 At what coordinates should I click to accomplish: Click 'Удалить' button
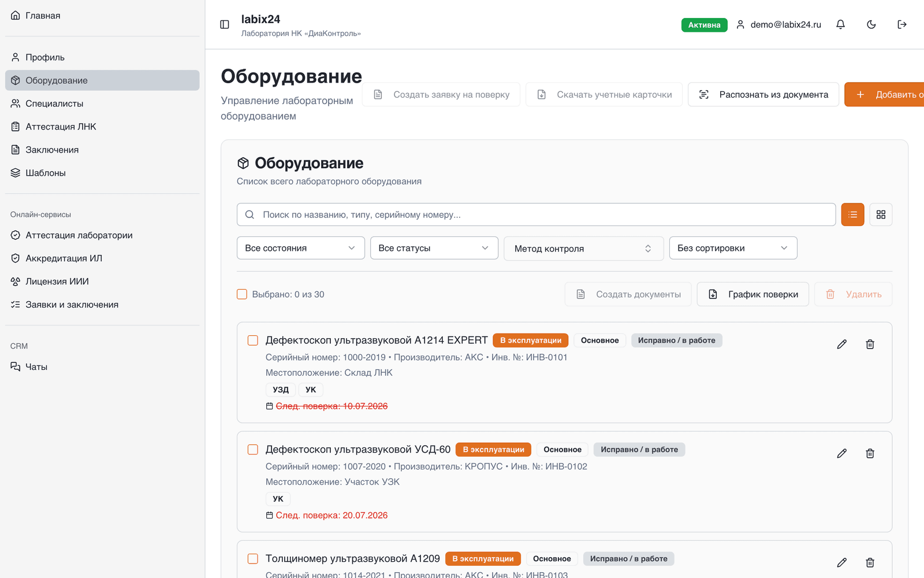854,294
